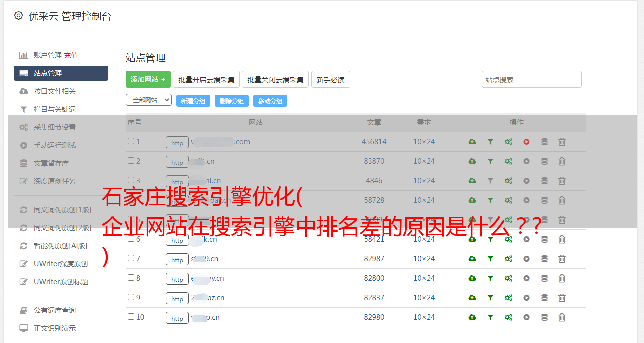Click the database icon in row 8

coord(544,278)
